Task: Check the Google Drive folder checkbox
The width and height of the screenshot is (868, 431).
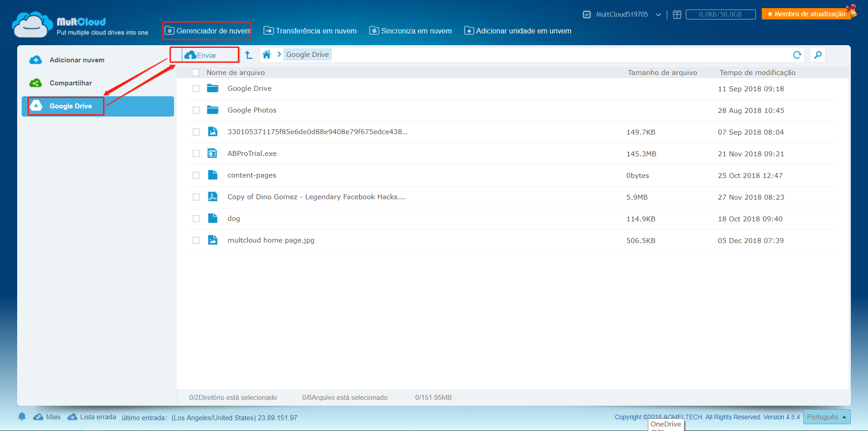Action: 196,89
